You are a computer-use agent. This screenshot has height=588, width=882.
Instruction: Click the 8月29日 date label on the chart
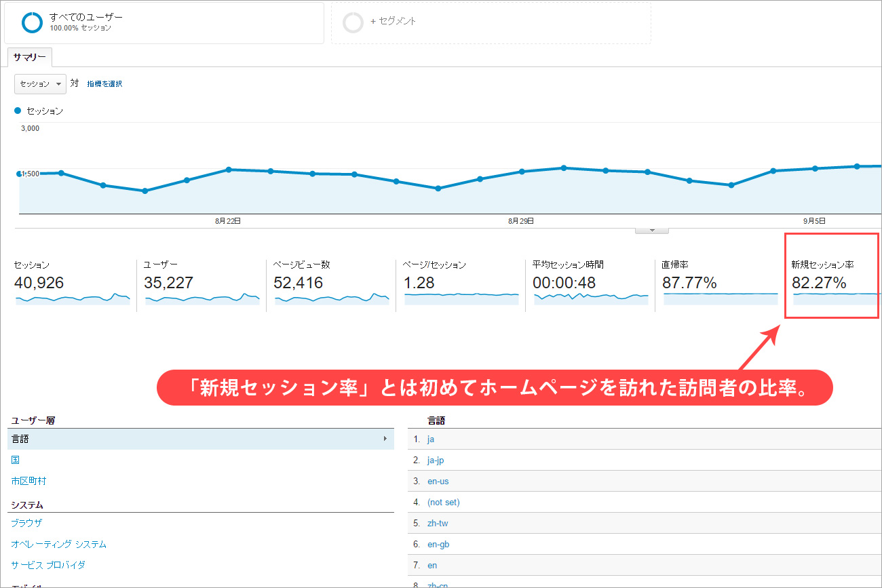521,221
